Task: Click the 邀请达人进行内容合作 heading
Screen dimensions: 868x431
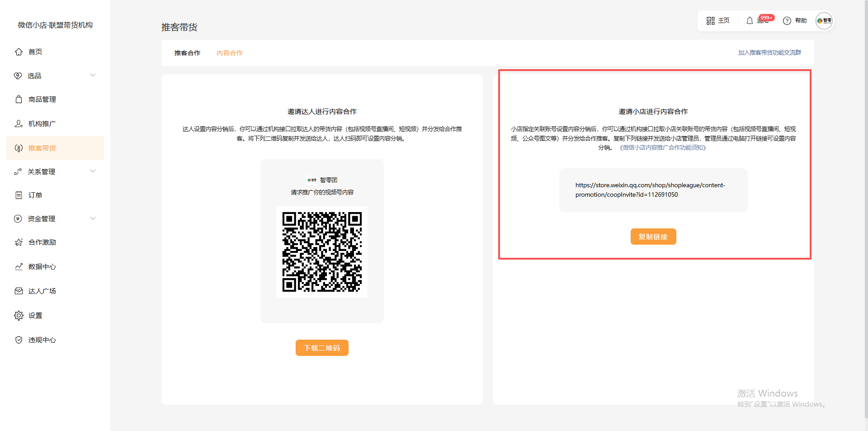Action: (x=322, y=111)
